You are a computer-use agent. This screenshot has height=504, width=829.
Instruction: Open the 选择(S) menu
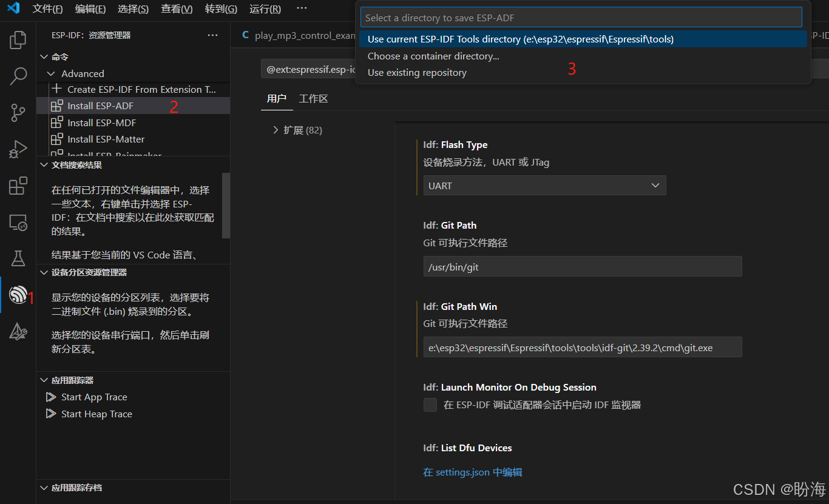(134, 9)
